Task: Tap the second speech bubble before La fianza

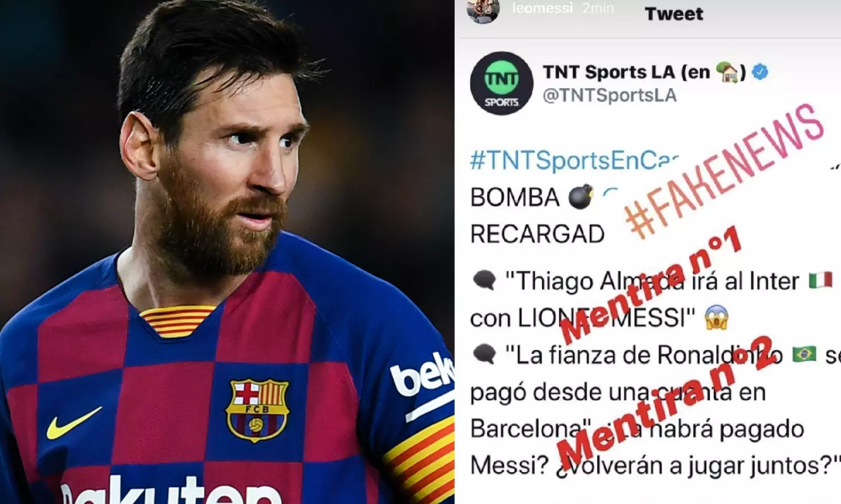Action: [484, 354]
